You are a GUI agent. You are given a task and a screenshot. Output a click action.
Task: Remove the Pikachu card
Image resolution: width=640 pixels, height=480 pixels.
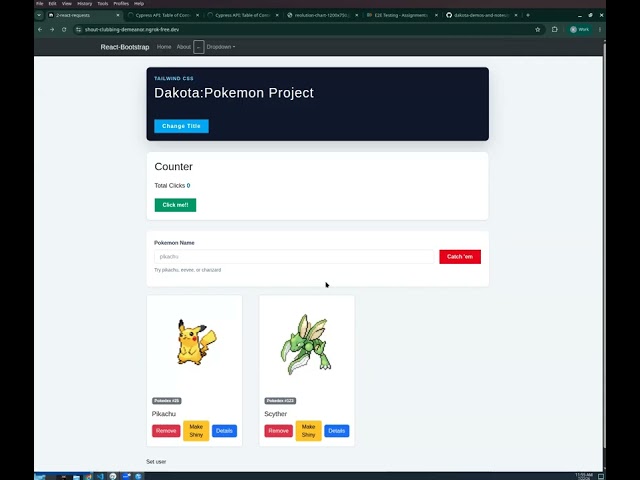pos(166,431)
